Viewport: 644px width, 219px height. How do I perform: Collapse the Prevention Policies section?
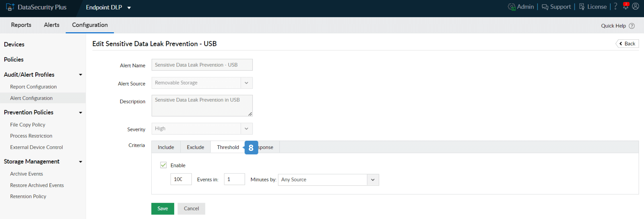81,113
